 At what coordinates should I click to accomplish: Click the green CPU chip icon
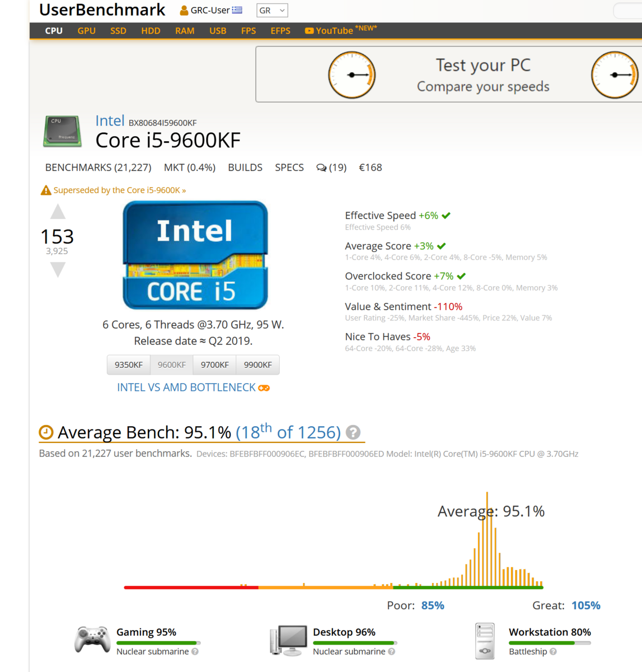[x=63, y=132]
